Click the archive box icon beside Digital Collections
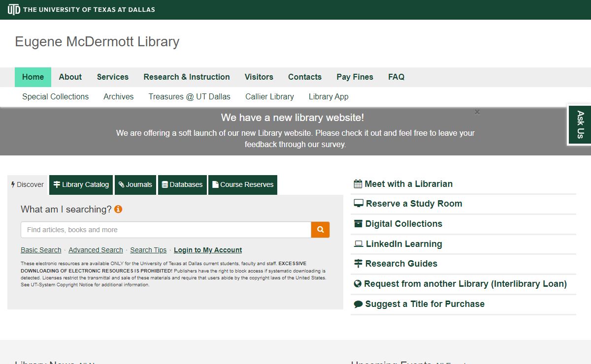Image resolution: width=591 pixels, height=364 pixels. 358,224
